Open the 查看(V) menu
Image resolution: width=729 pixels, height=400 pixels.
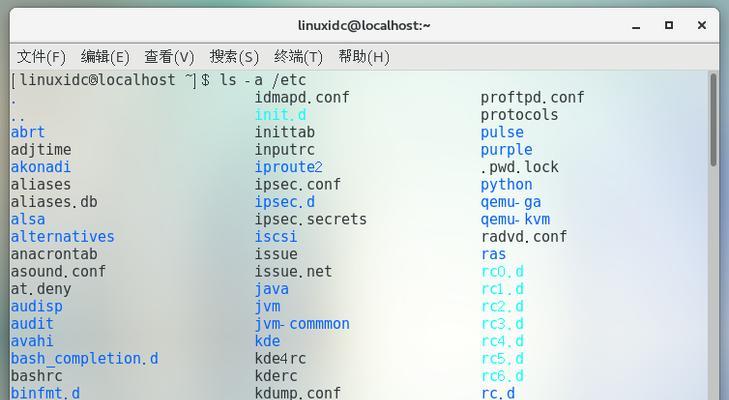[x=169, y=57]
